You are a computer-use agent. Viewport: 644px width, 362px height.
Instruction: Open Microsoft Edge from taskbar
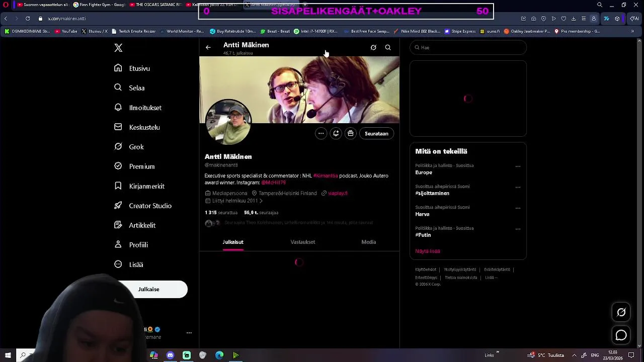pyautogui.click(x=219, y=355)
